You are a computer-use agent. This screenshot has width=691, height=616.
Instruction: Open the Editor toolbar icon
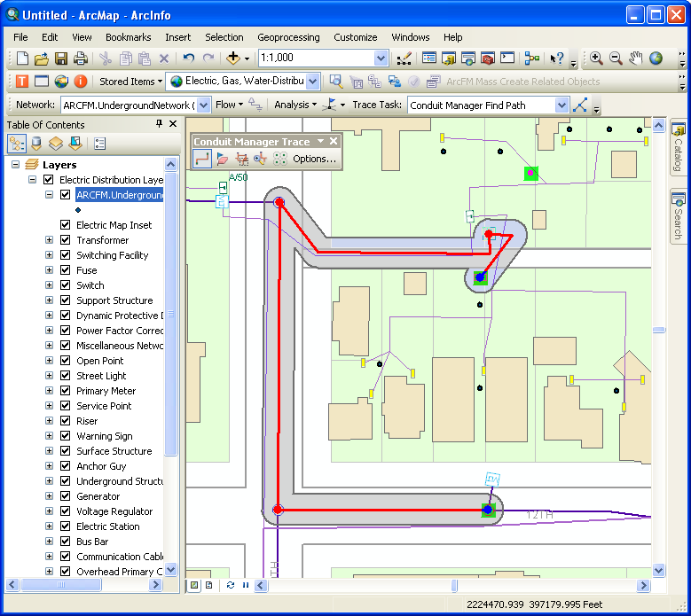(404, 58)
